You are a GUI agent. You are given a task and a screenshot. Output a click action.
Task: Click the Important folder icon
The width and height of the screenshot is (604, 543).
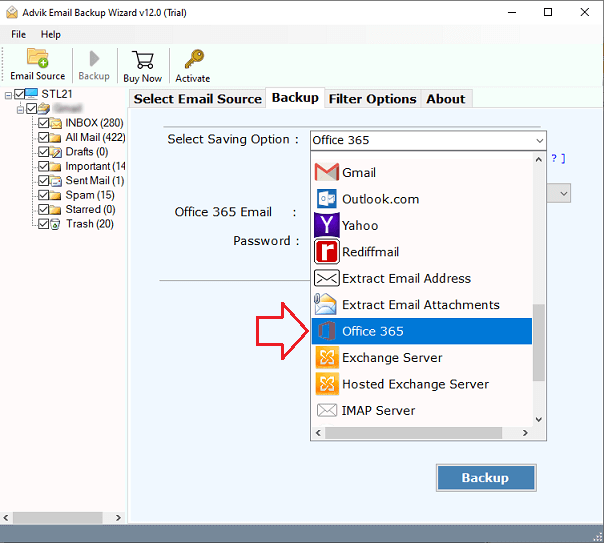(x=56, y=167)
